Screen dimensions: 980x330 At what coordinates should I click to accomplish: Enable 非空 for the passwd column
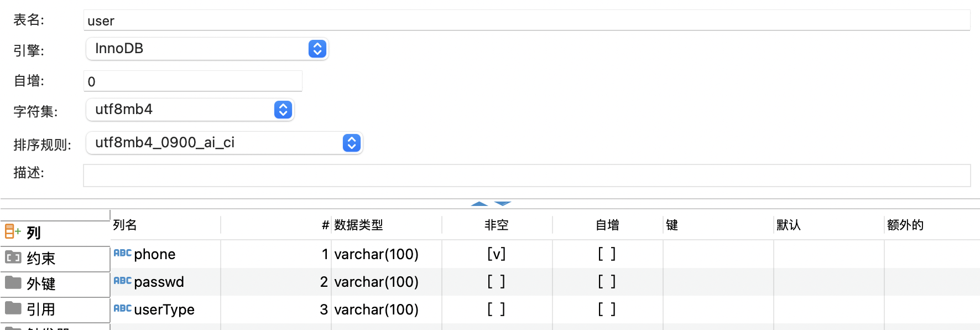click(x=497, y=281)
